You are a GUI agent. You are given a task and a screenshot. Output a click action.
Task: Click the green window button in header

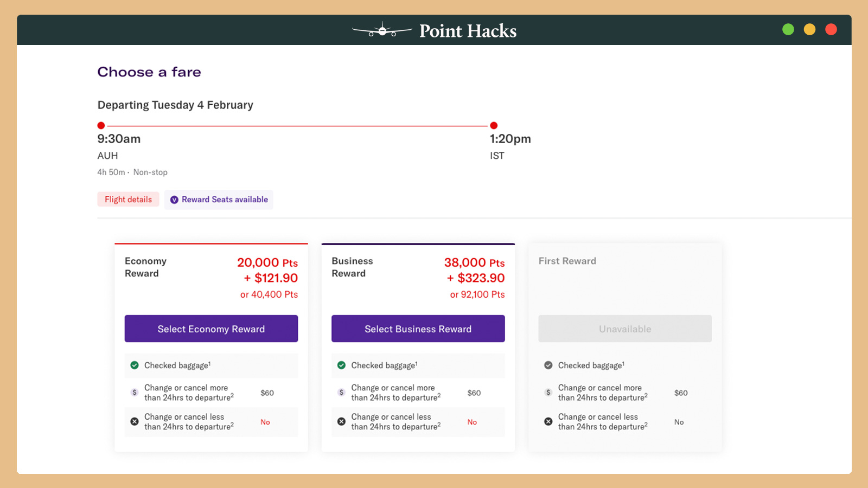788,29
